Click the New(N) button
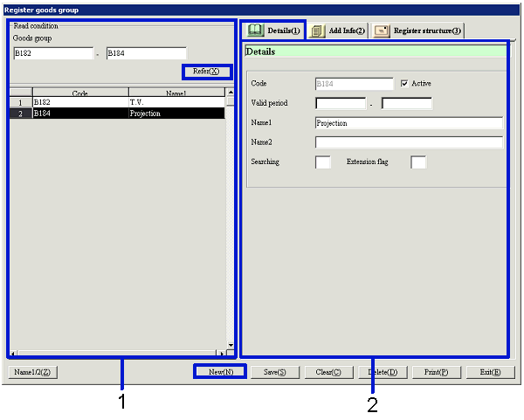524x420 pixels. 220,372
